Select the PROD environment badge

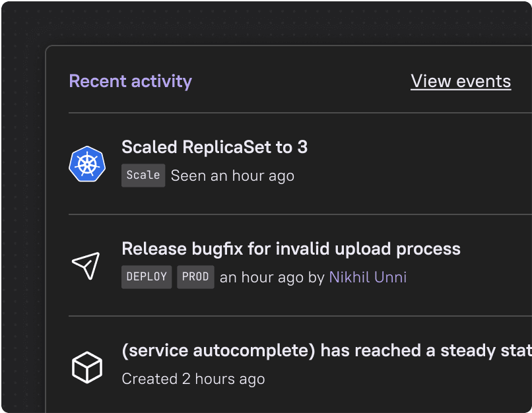tap(195, 277)
